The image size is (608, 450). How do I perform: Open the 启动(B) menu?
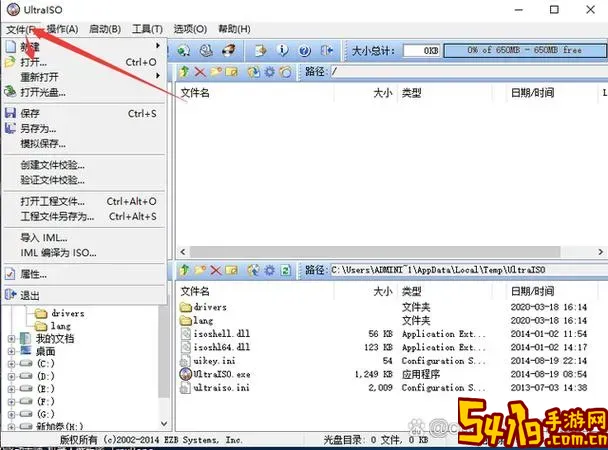105,29
